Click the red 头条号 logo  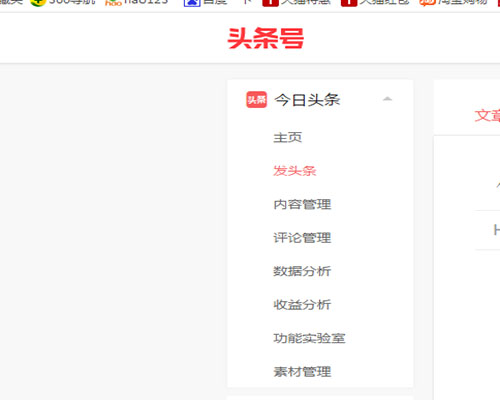pyautogui.click(x=266, y=38)
